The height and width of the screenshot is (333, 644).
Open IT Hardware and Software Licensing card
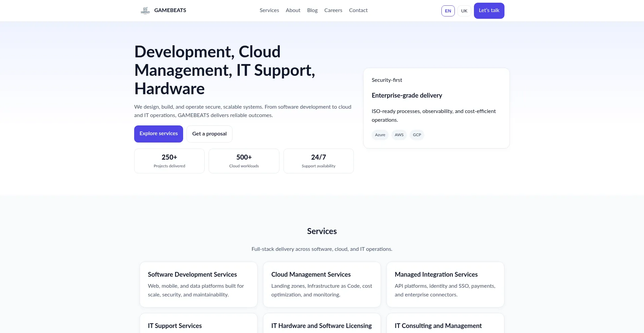(322, 323)
